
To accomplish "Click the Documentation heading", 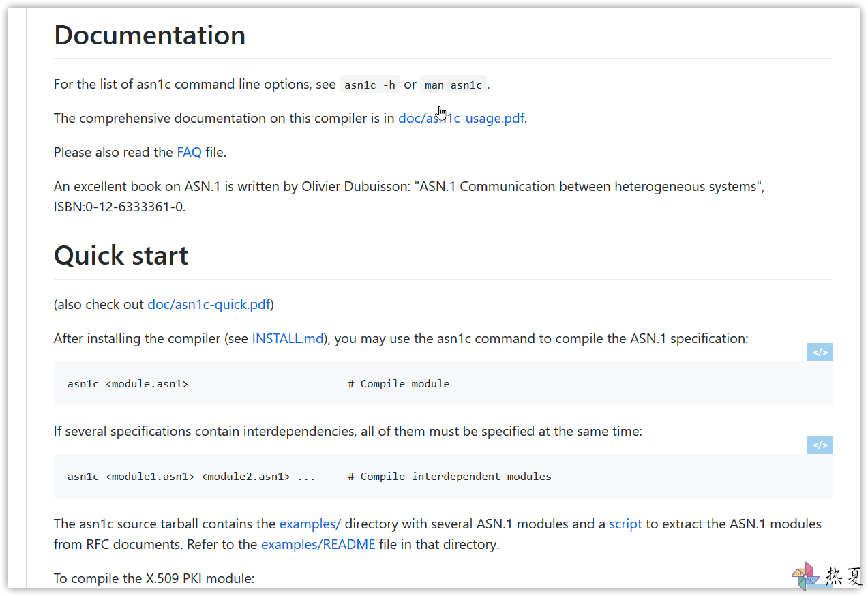I will (150, 35).
